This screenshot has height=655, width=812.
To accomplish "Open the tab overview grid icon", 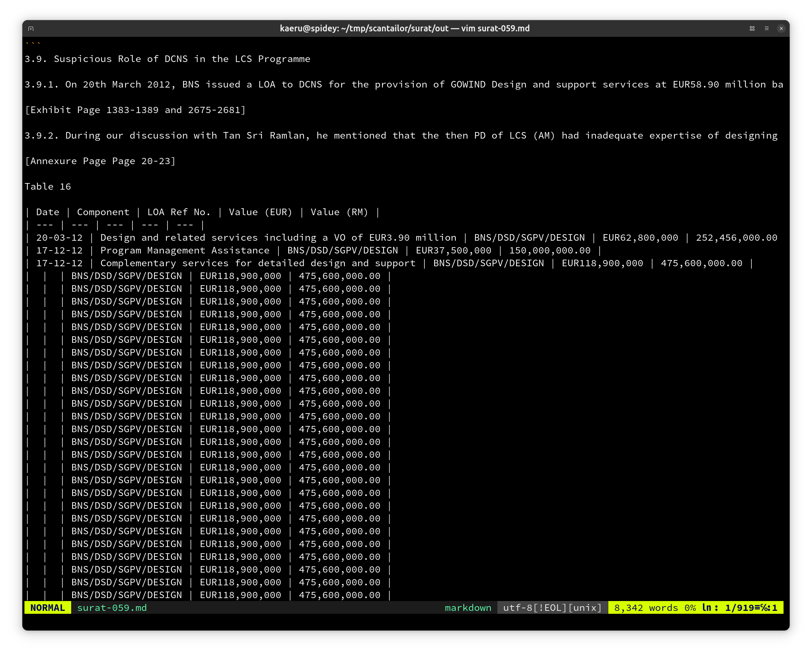I will click(751, 29).
